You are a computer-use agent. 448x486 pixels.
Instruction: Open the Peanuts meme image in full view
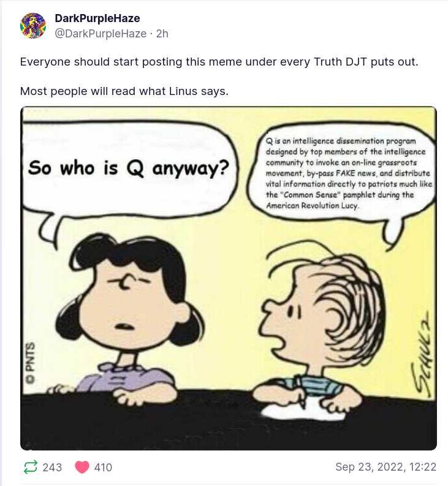click(x=229, y=278)
